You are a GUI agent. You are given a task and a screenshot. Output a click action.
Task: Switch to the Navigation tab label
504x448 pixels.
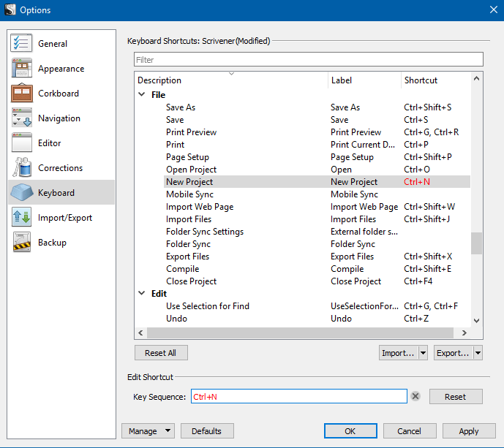[x=59, y=118]
